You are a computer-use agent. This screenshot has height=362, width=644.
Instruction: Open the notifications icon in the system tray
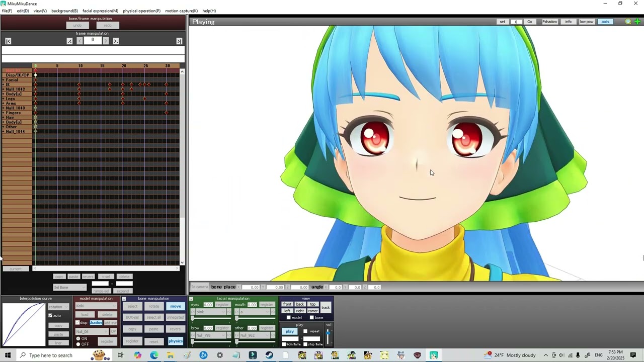tap(633, 355)
